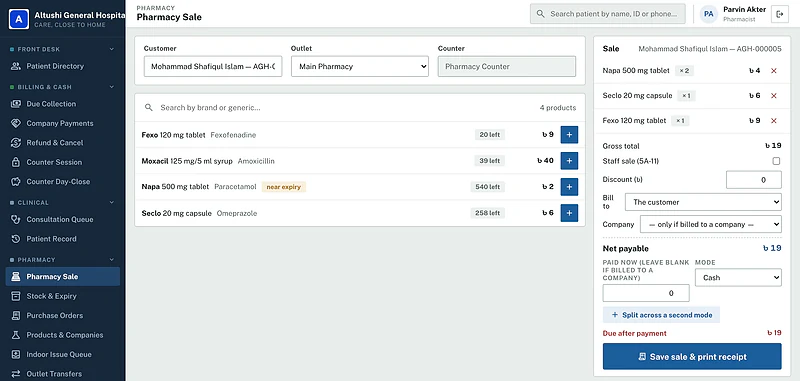This screenshot has width=800, height=381.
Task: Open Patient Record page
Action: (63, 239)
